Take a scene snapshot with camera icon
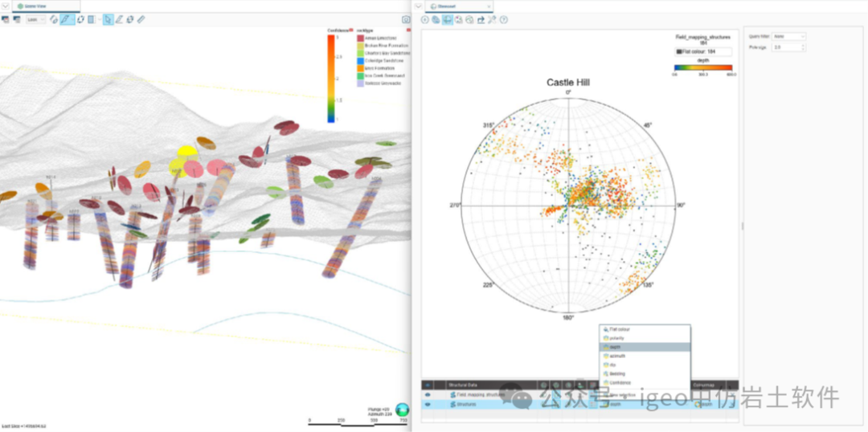 [406, 19]
